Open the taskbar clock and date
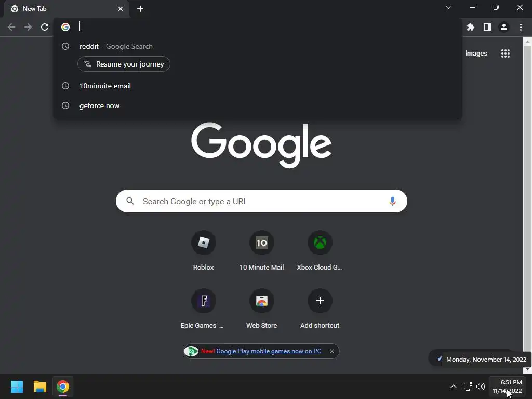Image resolution: width=532 pixels, height=399 pixels. (507, 387)
